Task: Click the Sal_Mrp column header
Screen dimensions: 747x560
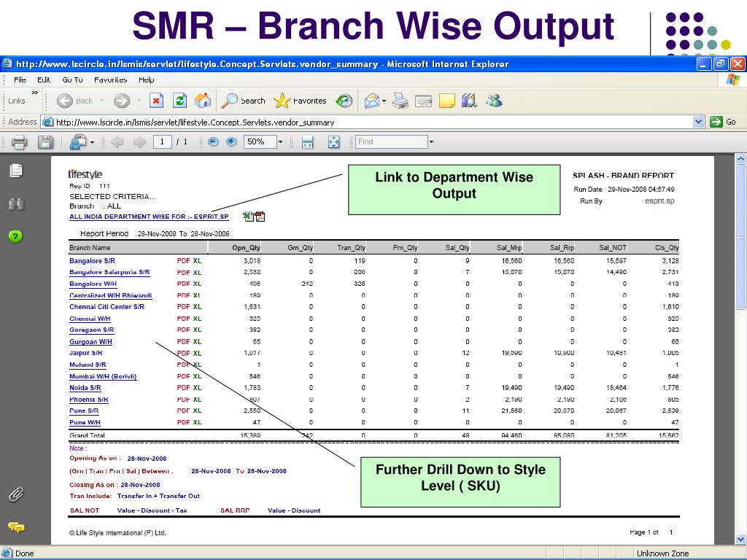Action: (x=509, y=248)
